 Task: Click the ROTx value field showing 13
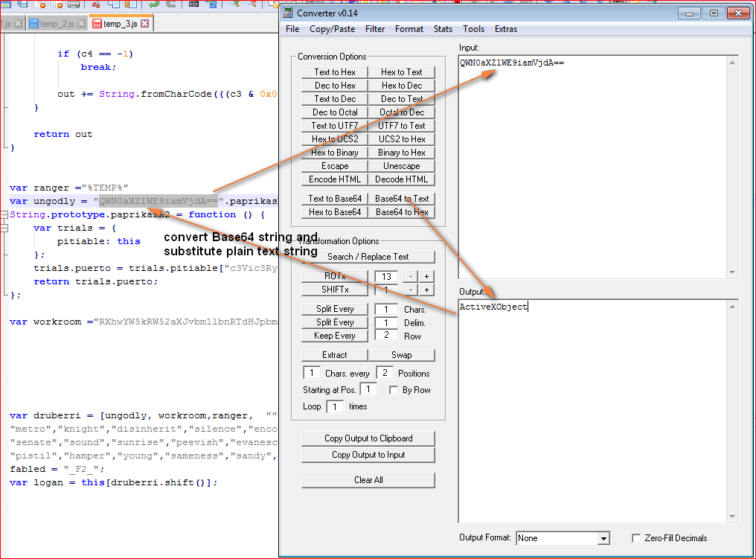386,276
